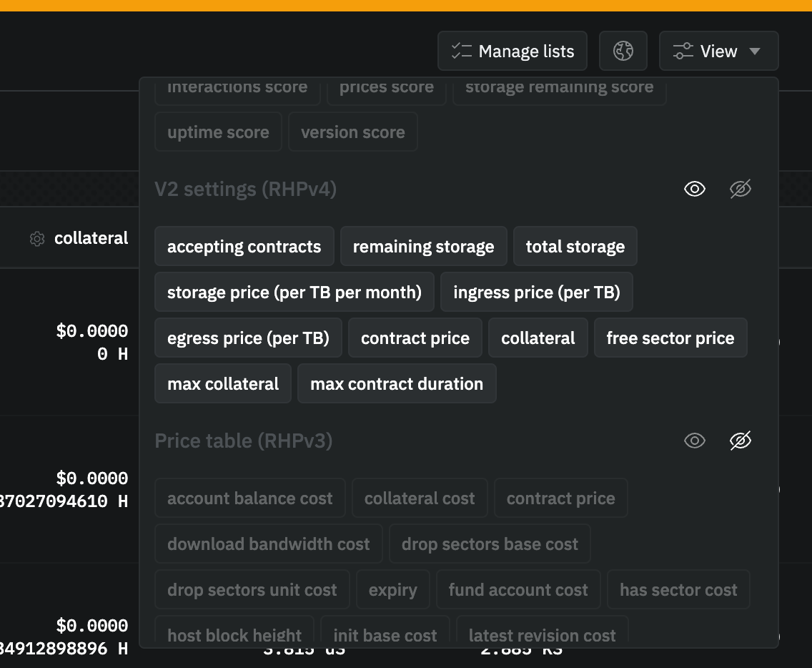Toggle V2 settings contract price column
The height and width of the screenshot is (668, 812).
click(415, 338)
